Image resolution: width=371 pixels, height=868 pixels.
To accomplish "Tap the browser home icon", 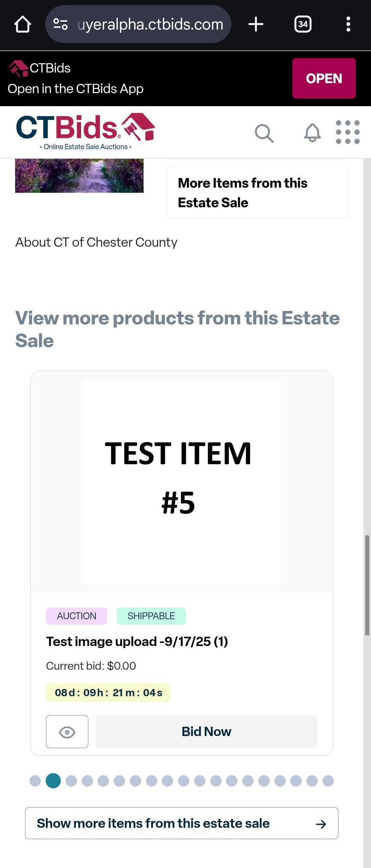I will point(23,24).
